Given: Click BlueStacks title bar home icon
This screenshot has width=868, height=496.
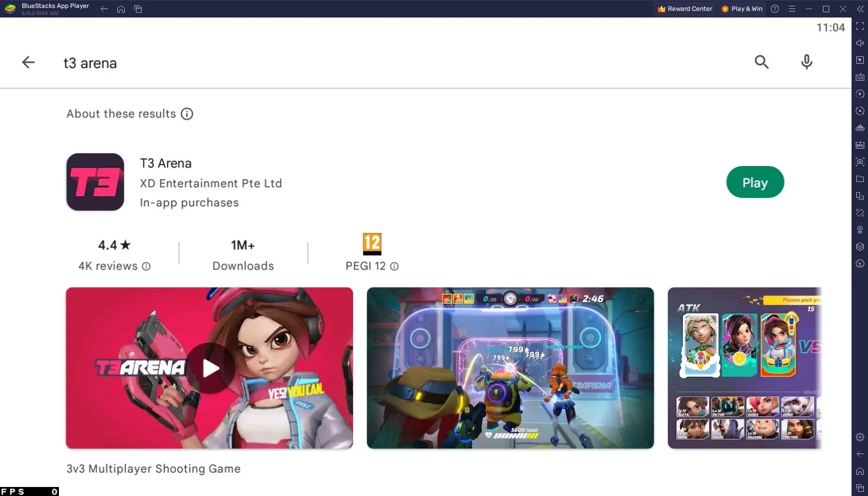Looking at the screenshot, I should 121,9.
